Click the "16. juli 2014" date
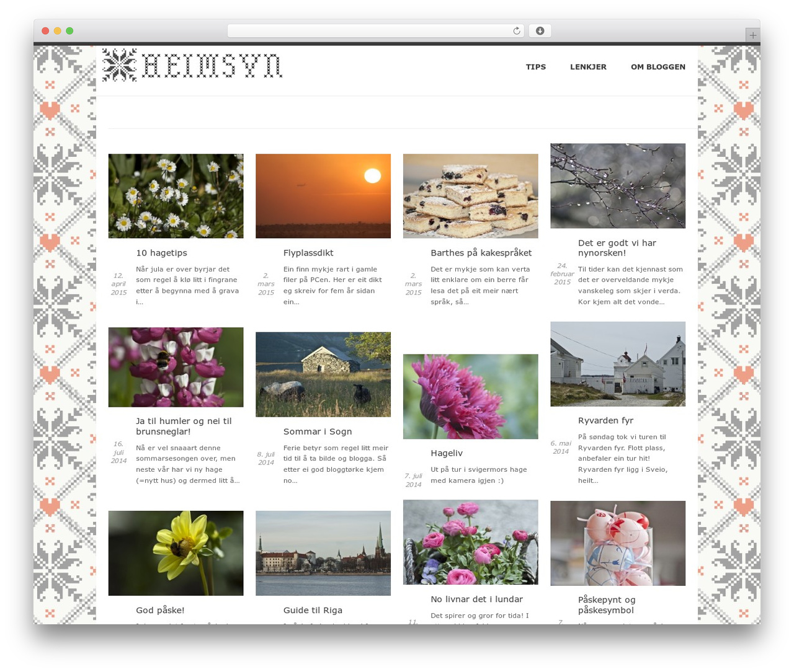794x672 pixels. [118, 452]
